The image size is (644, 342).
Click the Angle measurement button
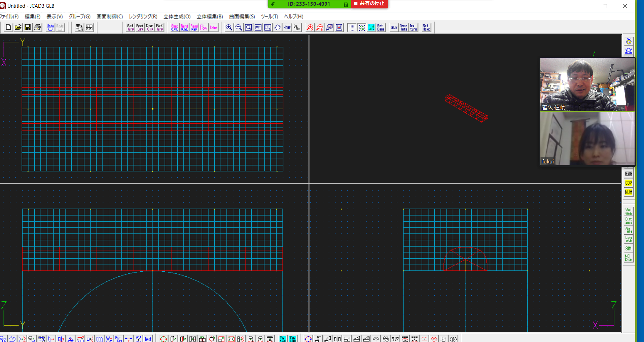click(629, 230)
